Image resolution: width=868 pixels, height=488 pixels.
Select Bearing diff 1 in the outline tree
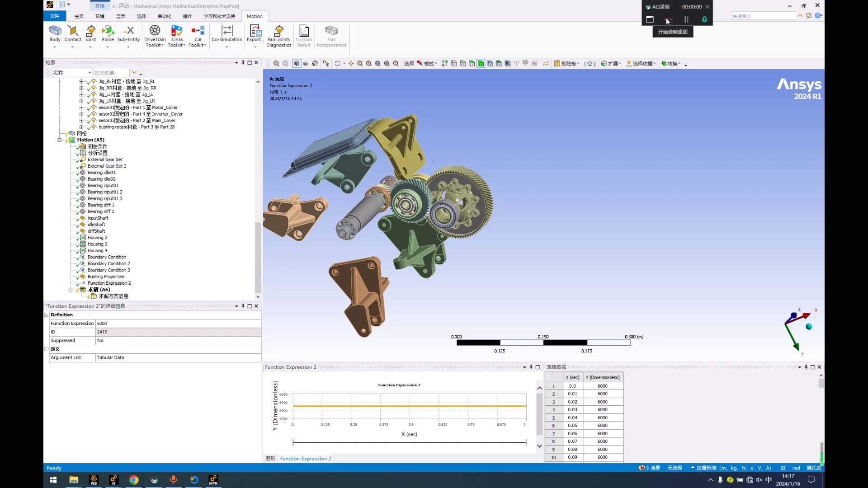tap(103, 205)
